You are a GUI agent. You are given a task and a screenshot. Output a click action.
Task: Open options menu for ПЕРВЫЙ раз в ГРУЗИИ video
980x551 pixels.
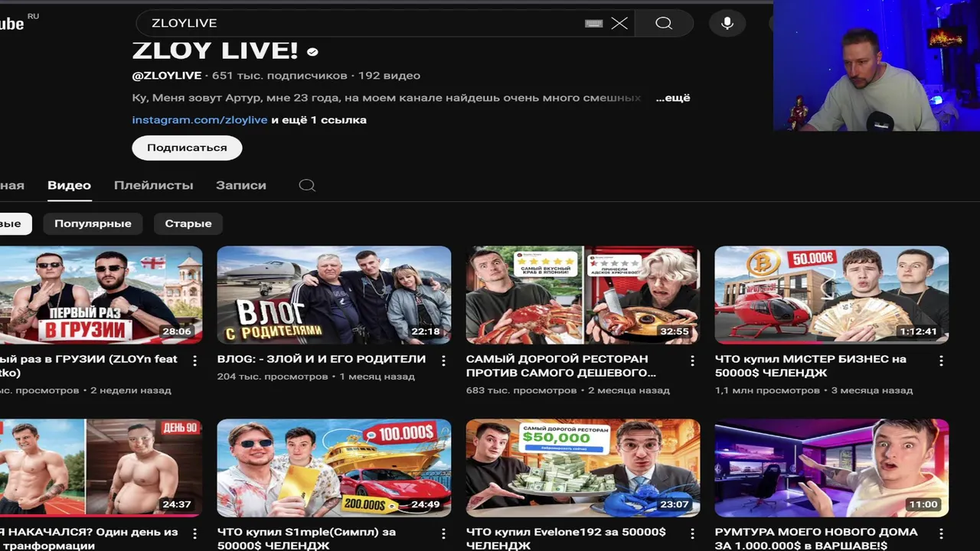click(x=194, y=360)
